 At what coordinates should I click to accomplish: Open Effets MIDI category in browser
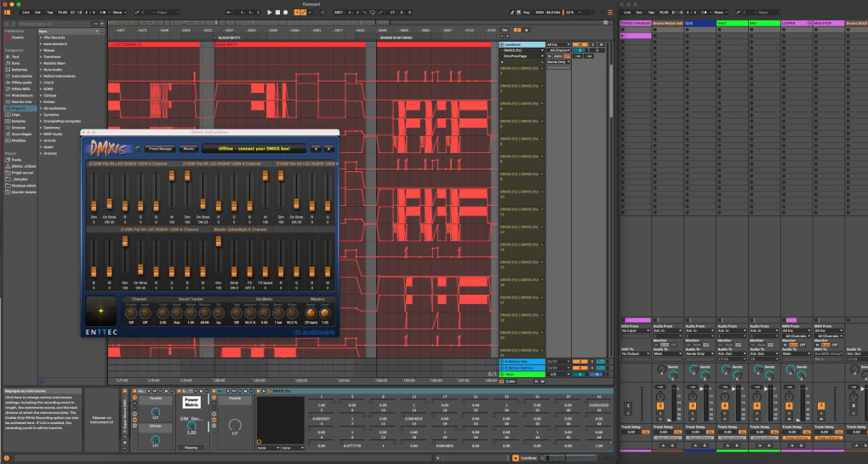pyautogui.click(x=20, y=89)
